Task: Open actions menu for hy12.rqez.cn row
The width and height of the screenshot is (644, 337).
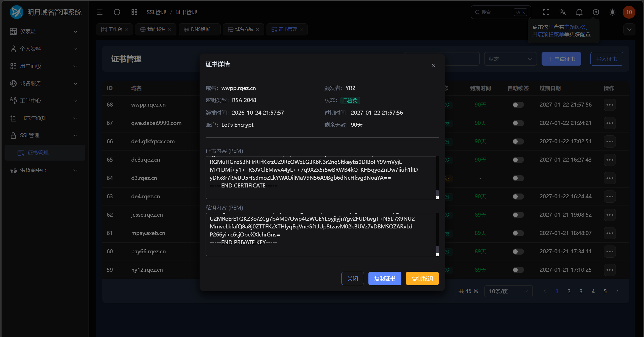Action: (610, 270)
